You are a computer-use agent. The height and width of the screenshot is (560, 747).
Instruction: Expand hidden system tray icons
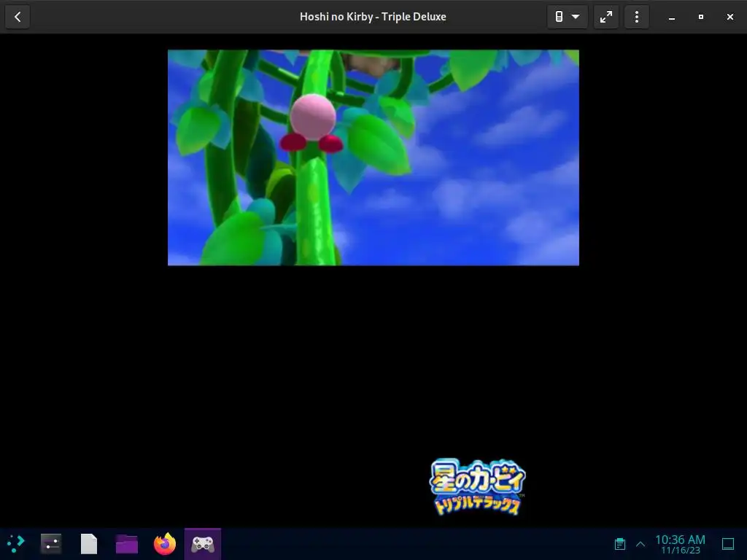(640, 544)
